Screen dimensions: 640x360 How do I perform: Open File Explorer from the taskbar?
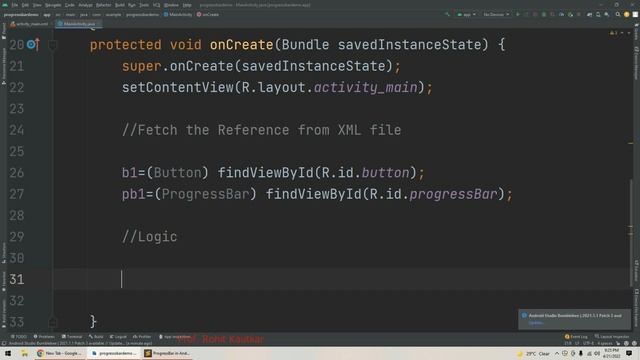tap(24, 353)
